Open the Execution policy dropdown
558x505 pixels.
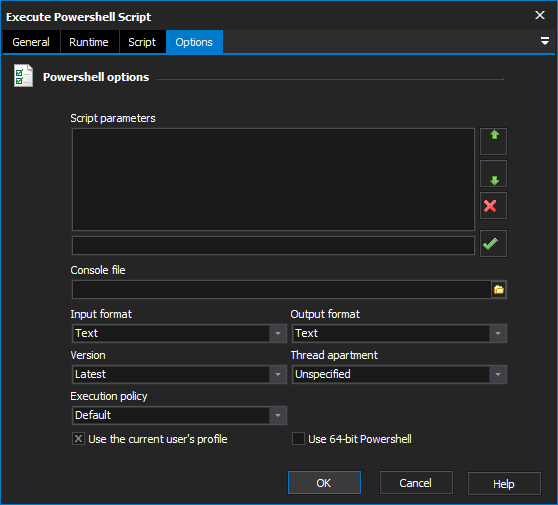pos(179,415)
